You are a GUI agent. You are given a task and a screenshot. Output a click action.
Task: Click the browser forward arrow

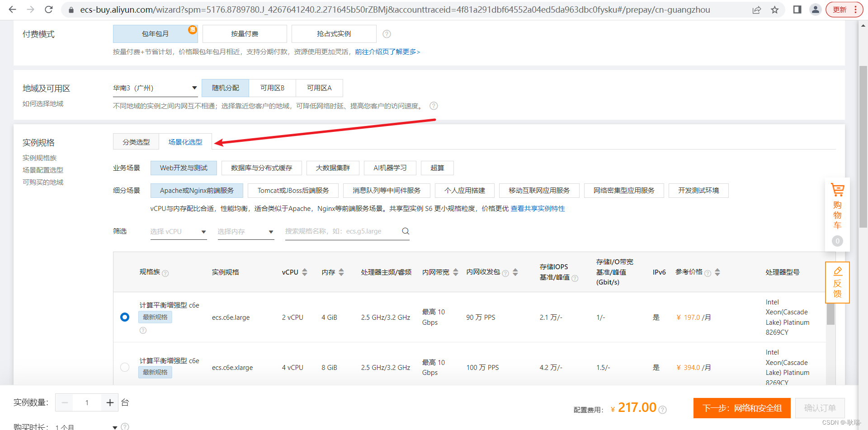(x=30, y=9)
